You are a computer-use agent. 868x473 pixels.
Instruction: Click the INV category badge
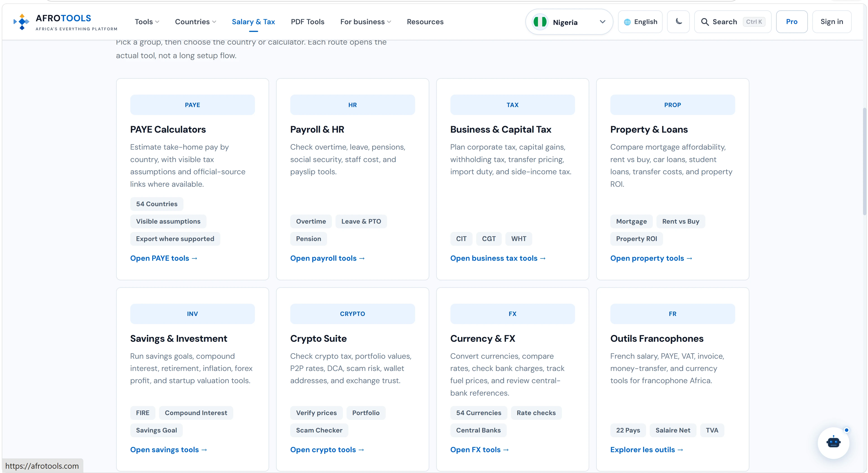pyautogui.click(x=193, y=314)
